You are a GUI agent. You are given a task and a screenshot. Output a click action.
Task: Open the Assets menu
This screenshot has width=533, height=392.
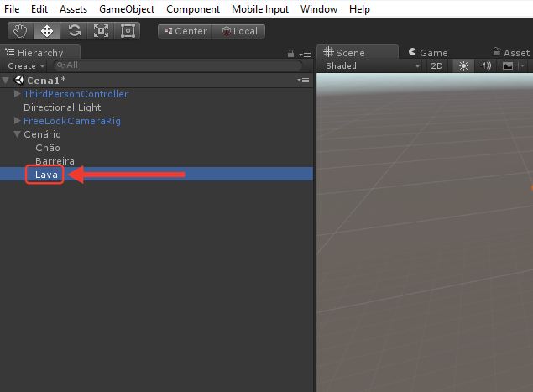point(73,9)
